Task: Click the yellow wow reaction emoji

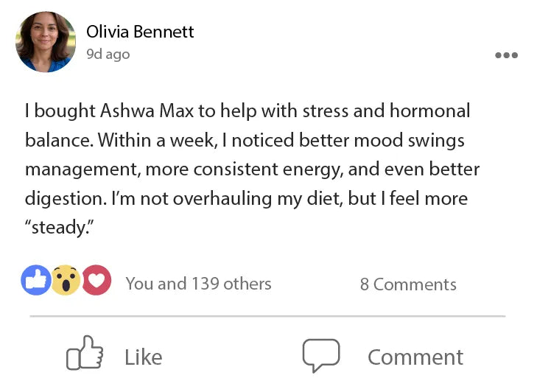Action: pos(66,280)
